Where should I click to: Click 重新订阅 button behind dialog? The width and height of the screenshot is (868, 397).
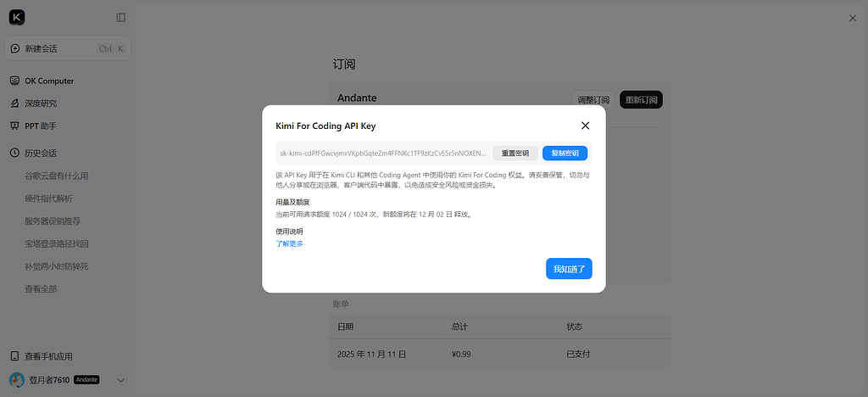641,100
